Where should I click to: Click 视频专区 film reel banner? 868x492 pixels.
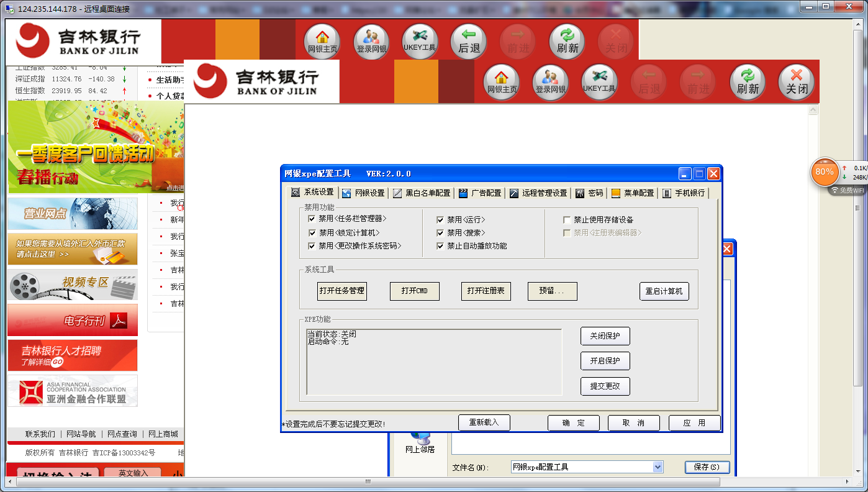click(x=73, y=286)
